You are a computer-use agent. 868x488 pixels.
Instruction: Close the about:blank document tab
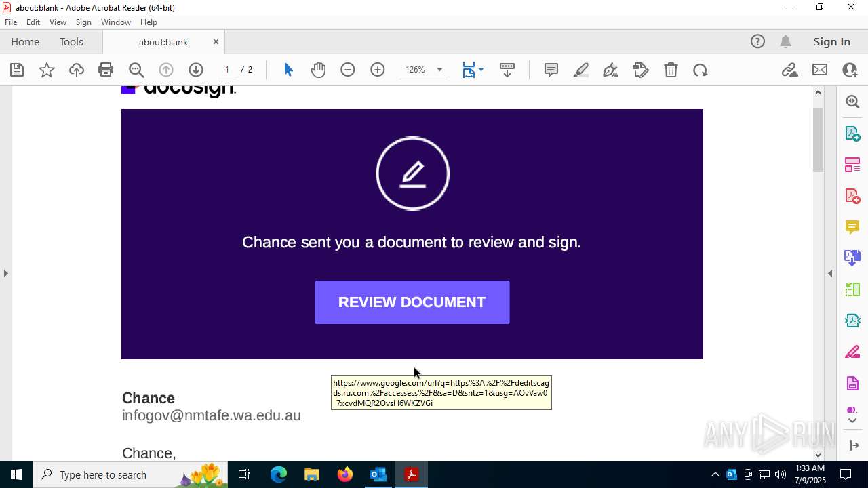click(x=216, y=41)
